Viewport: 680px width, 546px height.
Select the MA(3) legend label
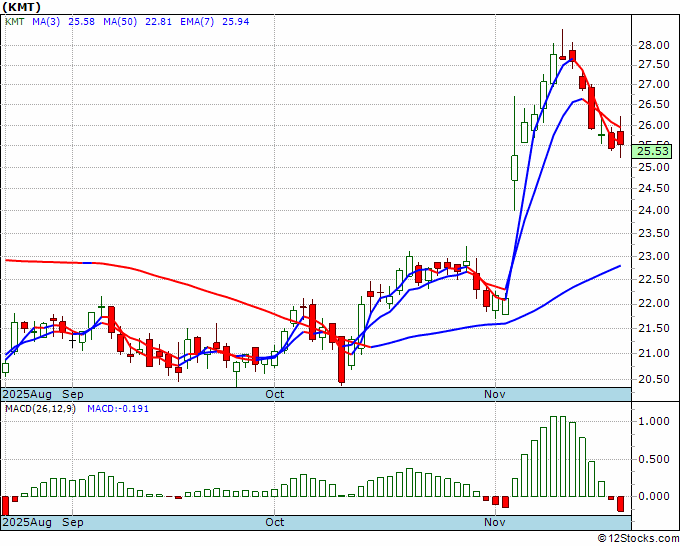[46, 22]
